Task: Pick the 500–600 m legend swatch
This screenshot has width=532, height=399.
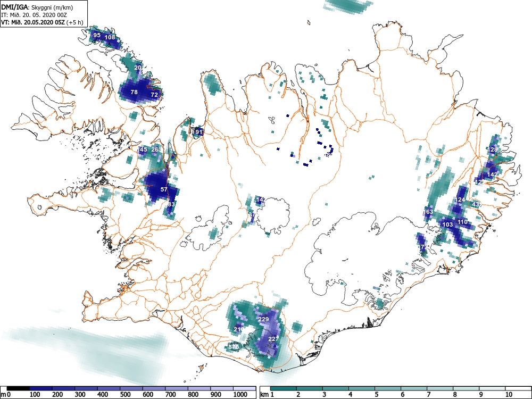Action: point(131,388)
